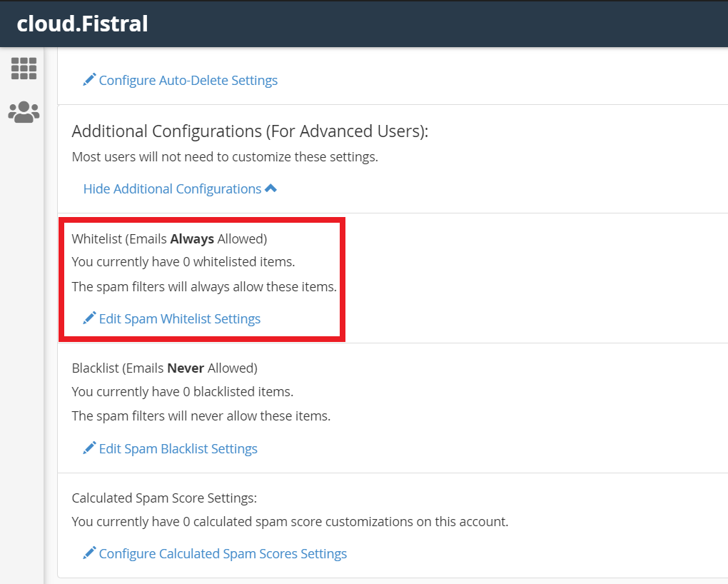Click pencil icon beside Configure Auto-Delete Settings
The image size is (728, 584).
coord(89,79)
